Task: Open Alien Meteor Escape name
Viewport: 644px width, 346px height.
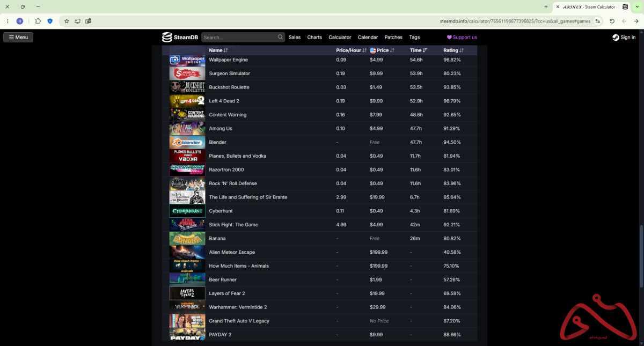Action: (x=232, y=252)
